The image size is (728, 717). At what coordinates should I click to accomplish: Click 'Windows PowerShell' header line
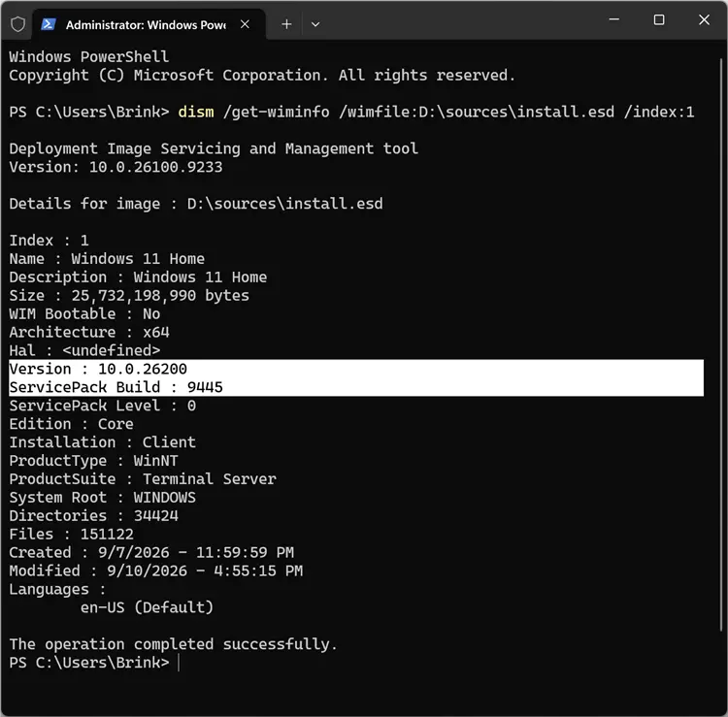(88, 56)
